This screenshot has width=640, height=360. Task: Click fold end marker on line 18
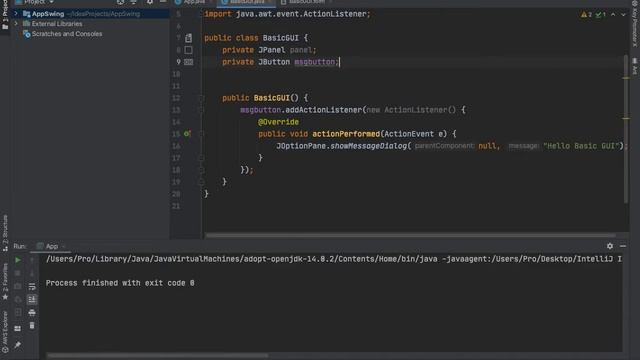pos(200,170)
